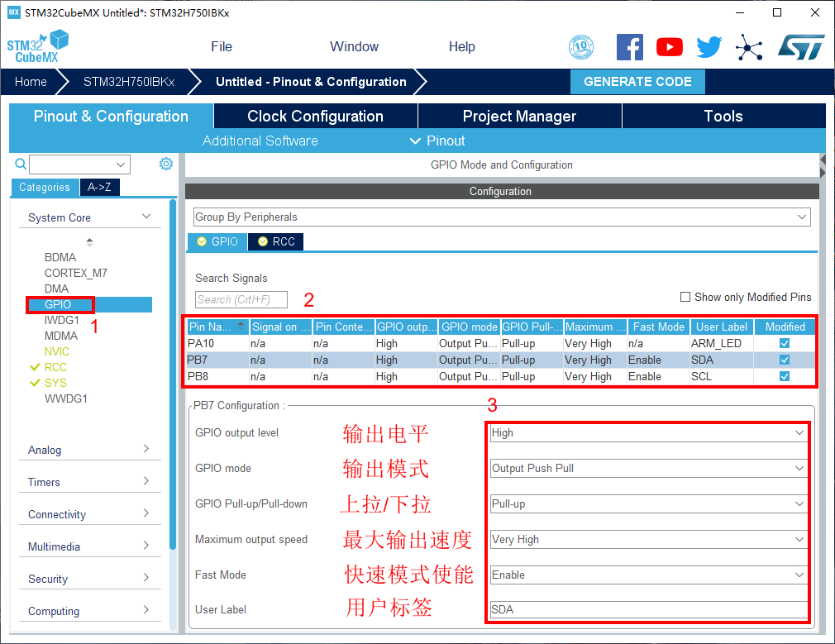Click the GENERATE CODE button
This screenshot has width=835, height=644.
point(637,82)
